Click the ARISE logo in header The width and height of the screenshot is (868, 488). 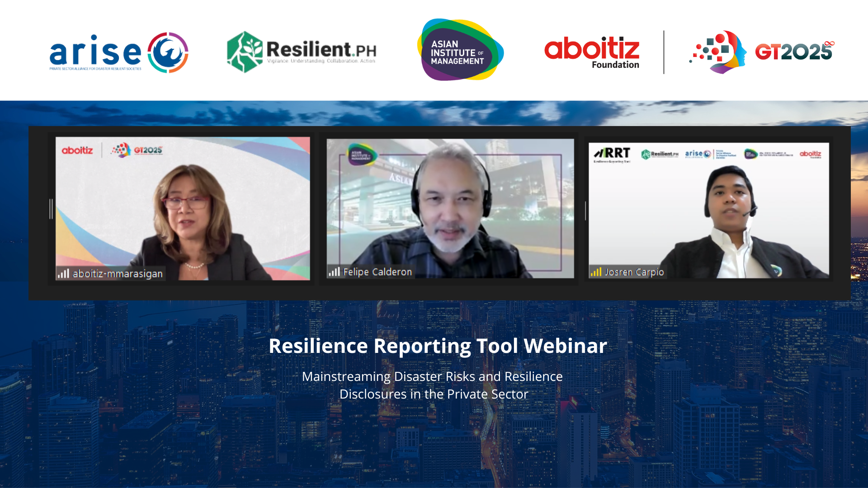click(119, 52)
